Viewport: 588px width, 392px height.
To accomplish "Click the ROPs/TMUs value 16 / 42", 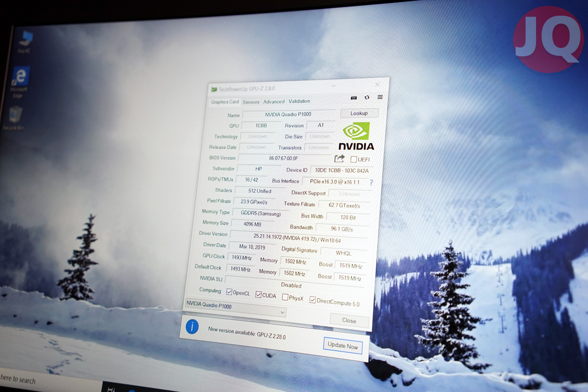I will (251, 180).
